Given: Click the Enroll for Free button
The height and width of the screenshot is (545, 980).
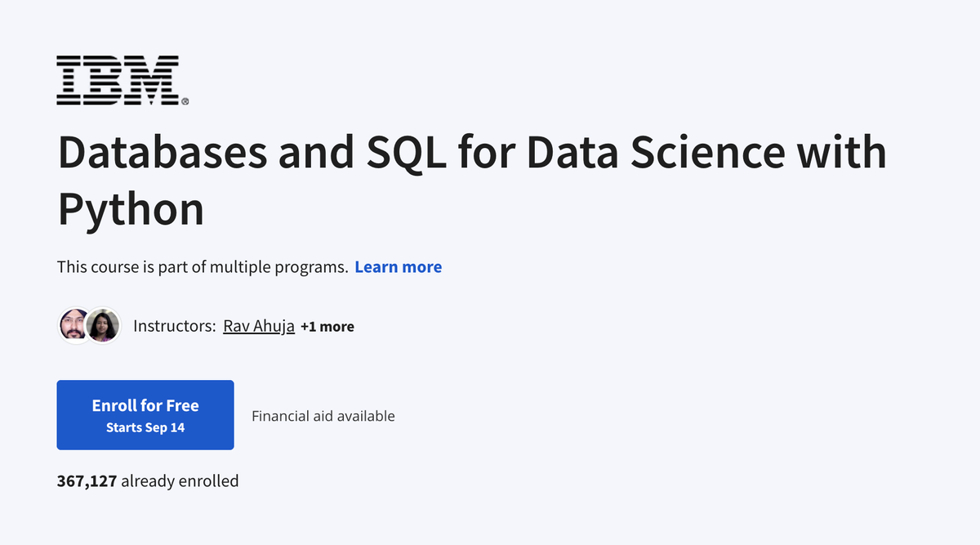Looking at the screenshot, I should click(x=145, y=414).
